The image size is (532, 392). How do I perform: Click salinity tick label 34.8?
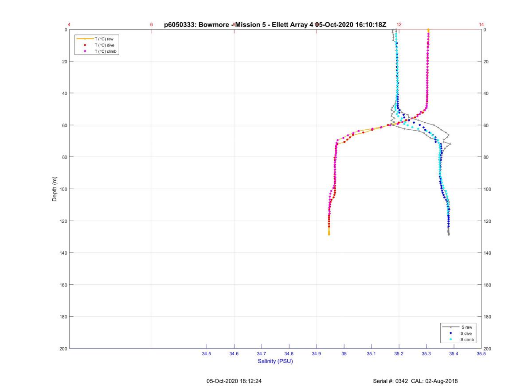pos(289,354)
